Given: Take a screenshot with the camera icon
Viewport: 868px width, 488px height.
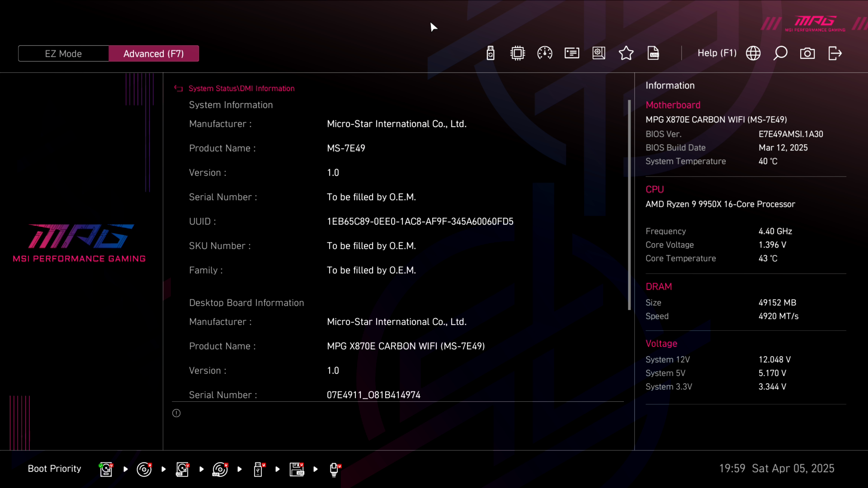Looking at the screenshot, I should coord(807,53).
